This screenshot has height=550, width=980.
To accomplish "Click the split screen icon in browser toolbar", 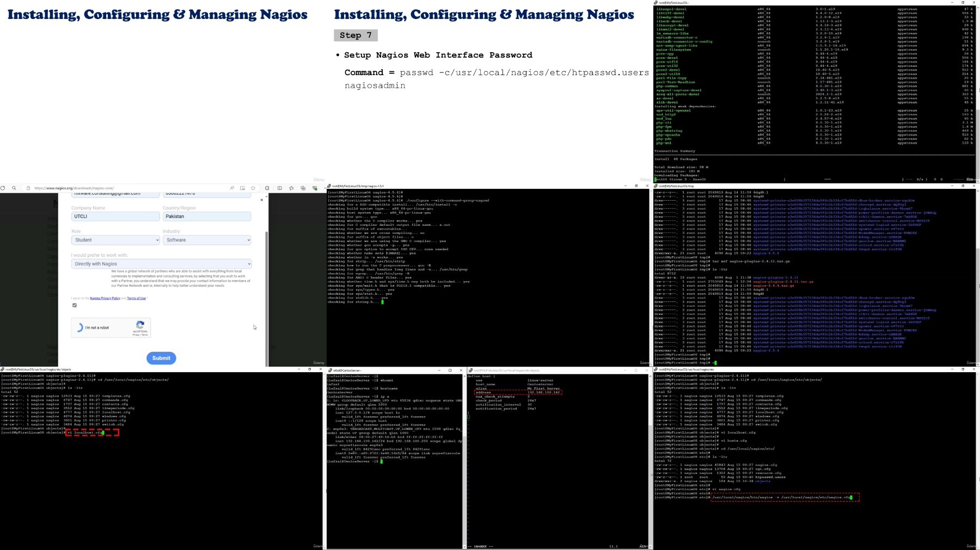I will pyautogui.click(x=280, y=188).
